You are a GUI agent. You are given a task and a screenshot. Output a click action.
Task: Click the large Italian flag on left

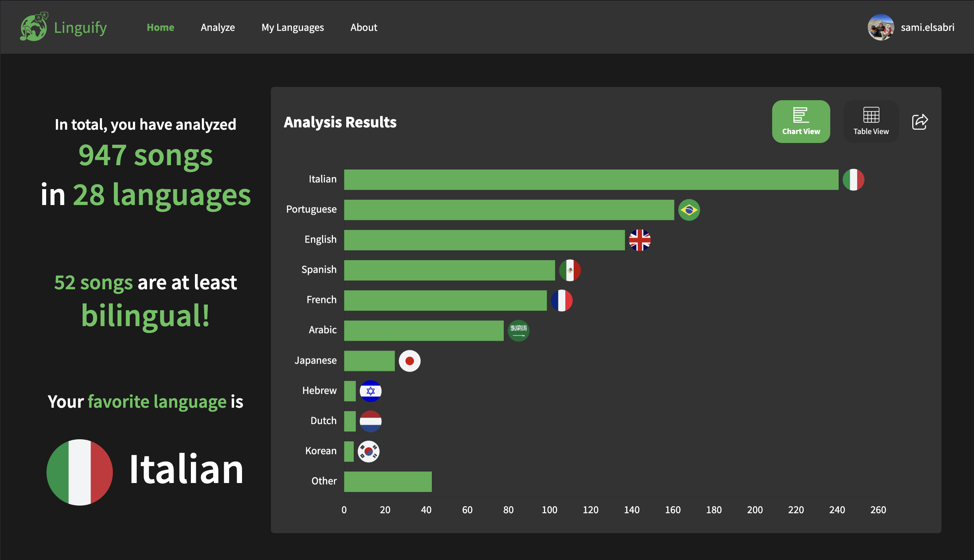[80, 472]
